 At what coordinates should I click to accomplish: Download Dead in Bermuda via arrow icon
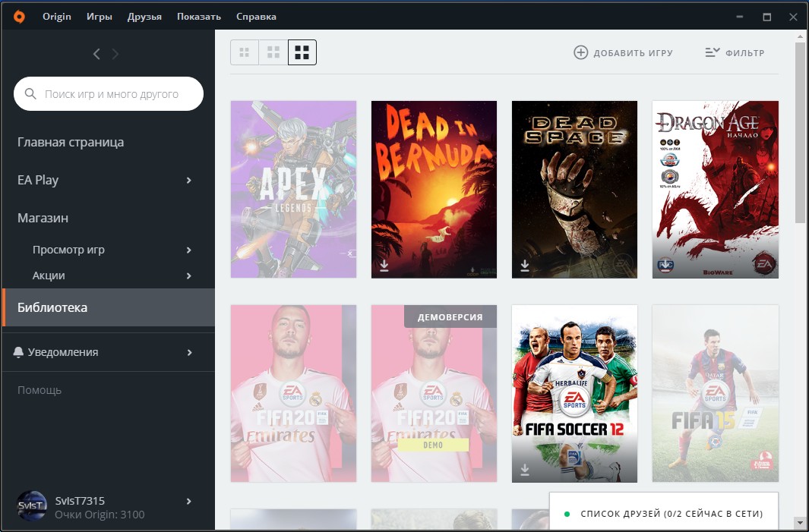point(384,265)
